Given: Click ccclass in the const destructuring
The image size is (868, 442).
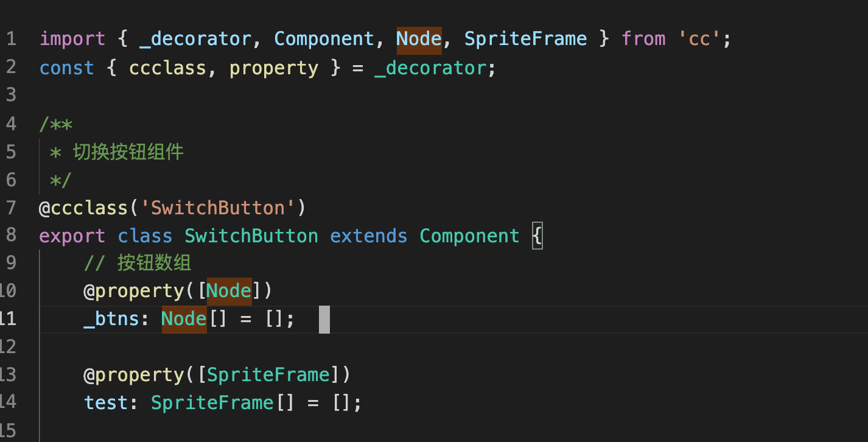Looking at the screenshot, I should coord(167,68).
